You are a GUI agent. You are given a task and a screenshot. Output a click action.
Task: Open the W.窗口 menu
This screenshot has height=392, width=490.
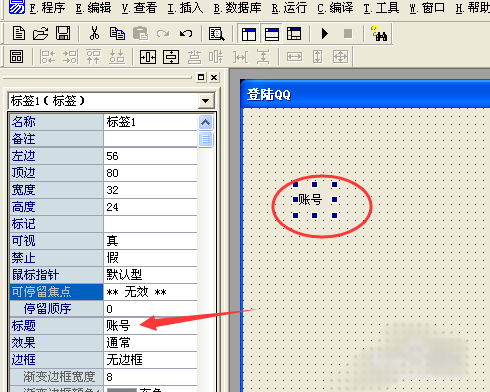click(427, 8)
